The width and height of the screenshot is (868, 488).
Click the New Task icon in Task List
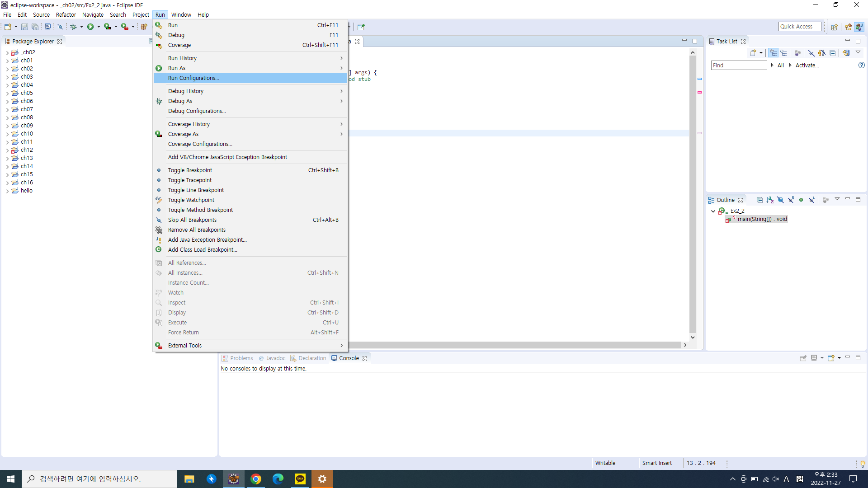[x=753, y=53]
